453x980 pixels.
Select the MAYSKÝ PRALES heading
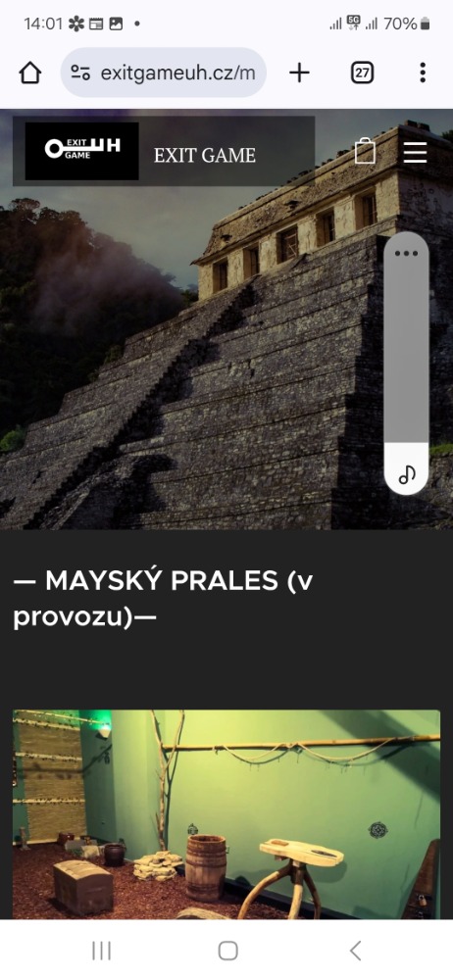(x=163, y=599)
